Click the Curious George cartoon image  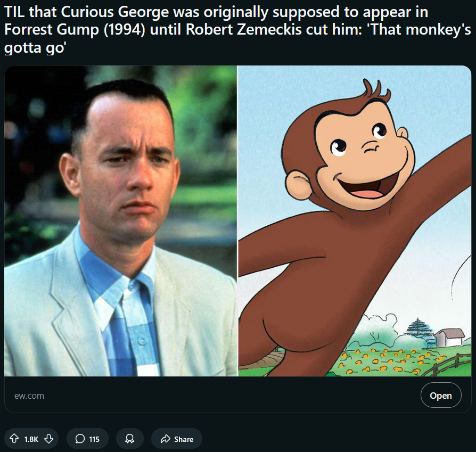pyautogui.click(x=355, y=221)
